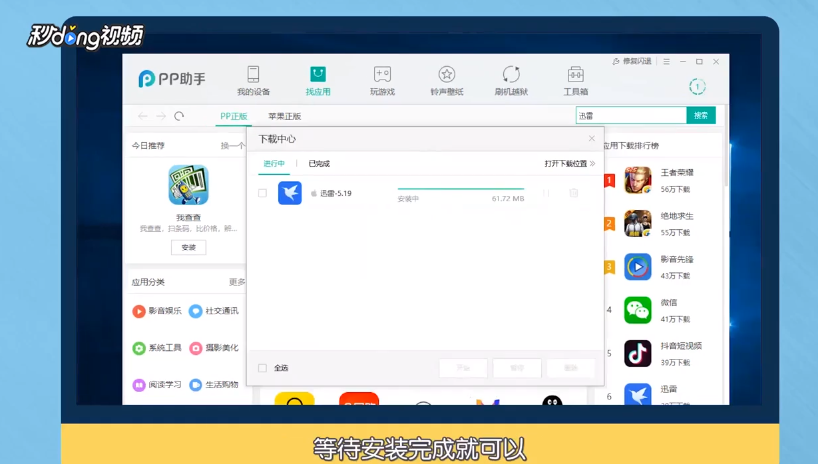Viewport: 818px width, 464px height.
Task: Click the 安装中 (installing) status text
Action: click(408, 199)
